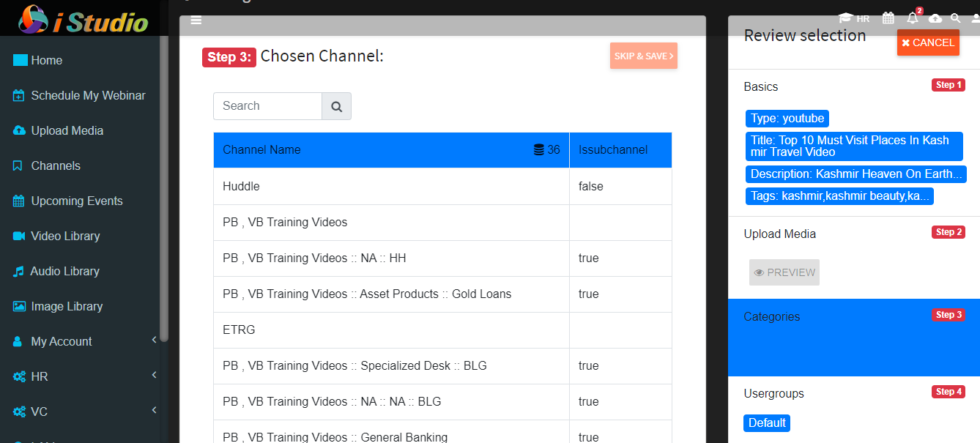Click the Step 1 badge beside Basics
Image resolution: width=980 pixels, height=443 pixels.
coord(949,85)
